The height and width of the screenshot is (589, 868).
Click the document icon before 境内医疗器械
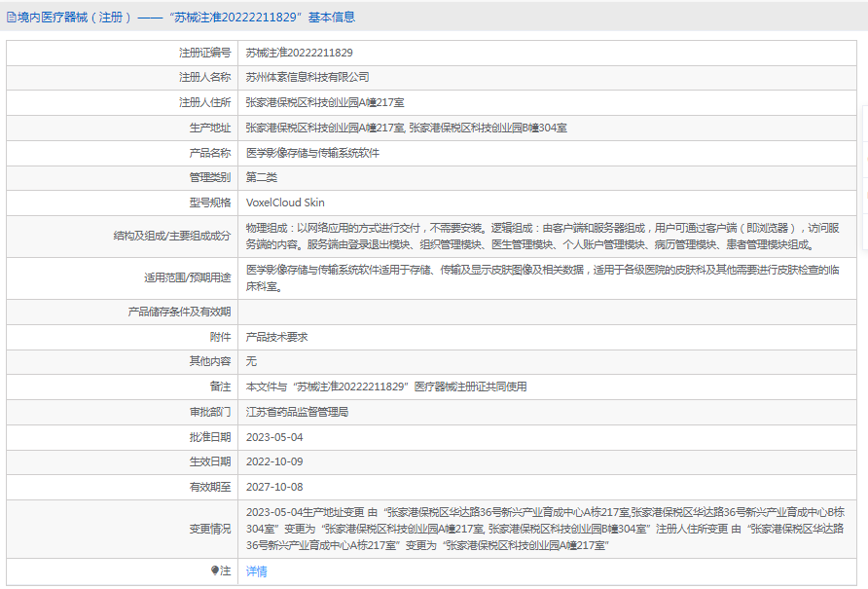click(11, 18)
